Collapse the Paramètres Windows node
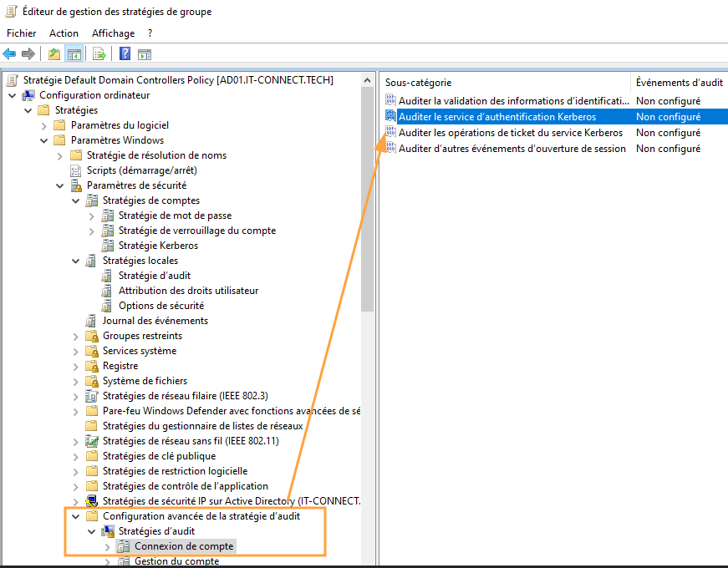The height and width of the screenshot is (568, 728). (44, 140)
